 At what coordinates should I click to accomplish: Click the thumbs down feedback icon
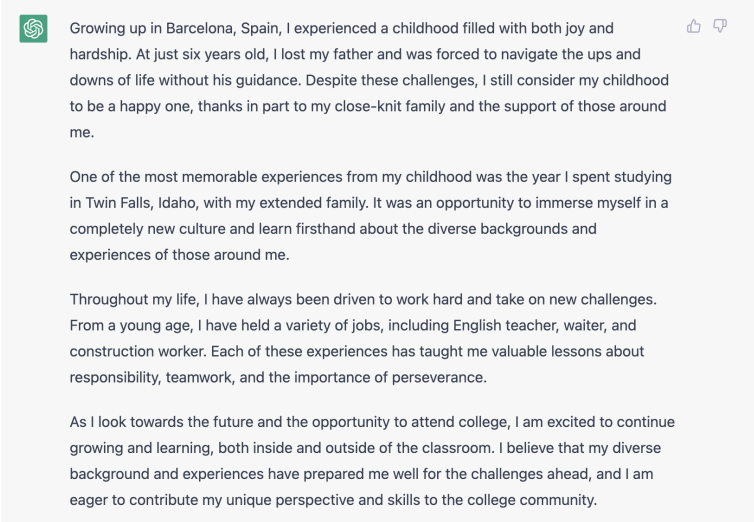[719, 26]
